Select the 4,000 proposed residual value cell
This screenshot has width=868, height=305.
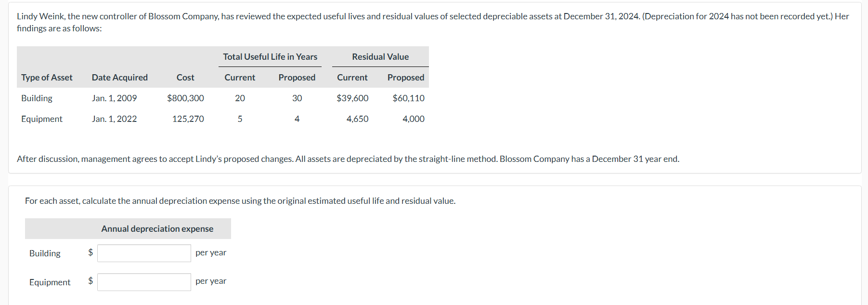click(413, 119)
